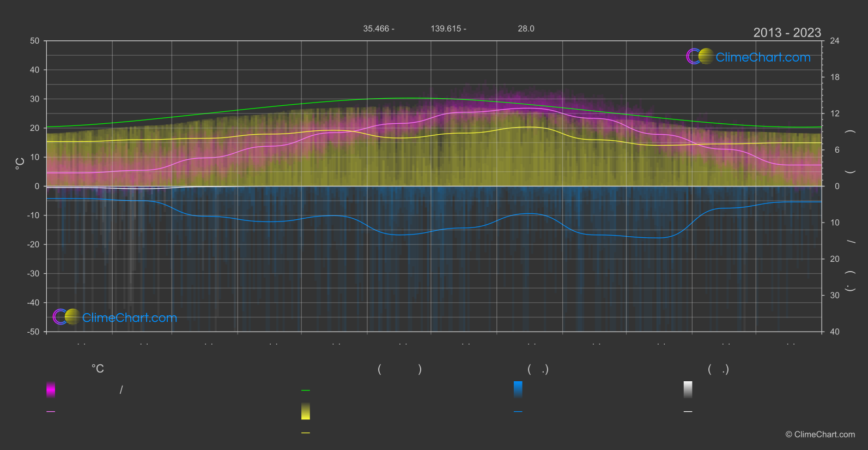Click the '12' tick on the right axis
This screenshot has width=868, height=450.
coord(835,113)
